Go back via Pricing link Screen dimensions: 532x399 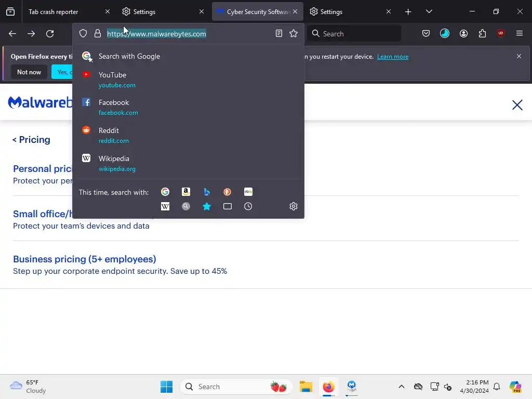(31, 140)
